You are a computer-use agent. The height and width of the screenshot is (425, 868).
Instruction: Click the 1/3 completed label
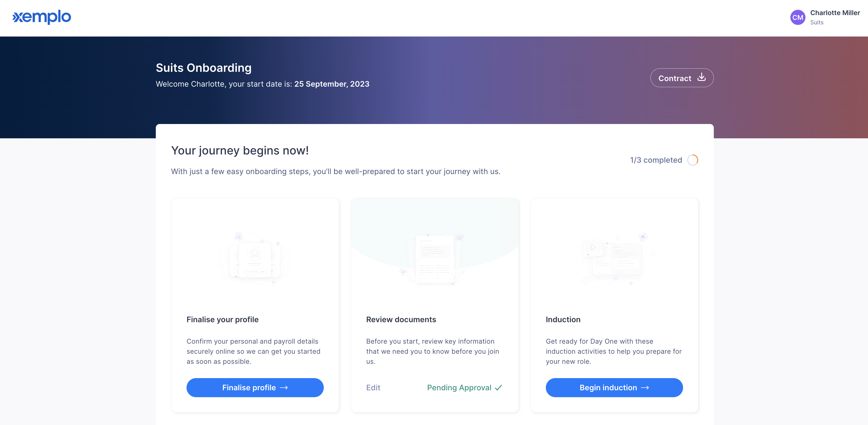pyautogui.click(x=656, y=160)
